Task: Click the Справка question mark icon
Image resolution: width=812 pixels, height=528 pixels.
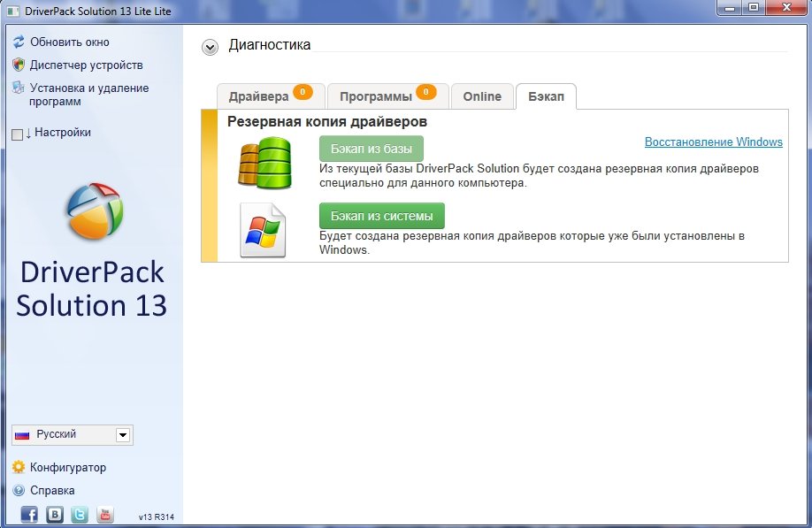Action: point(19,490)
